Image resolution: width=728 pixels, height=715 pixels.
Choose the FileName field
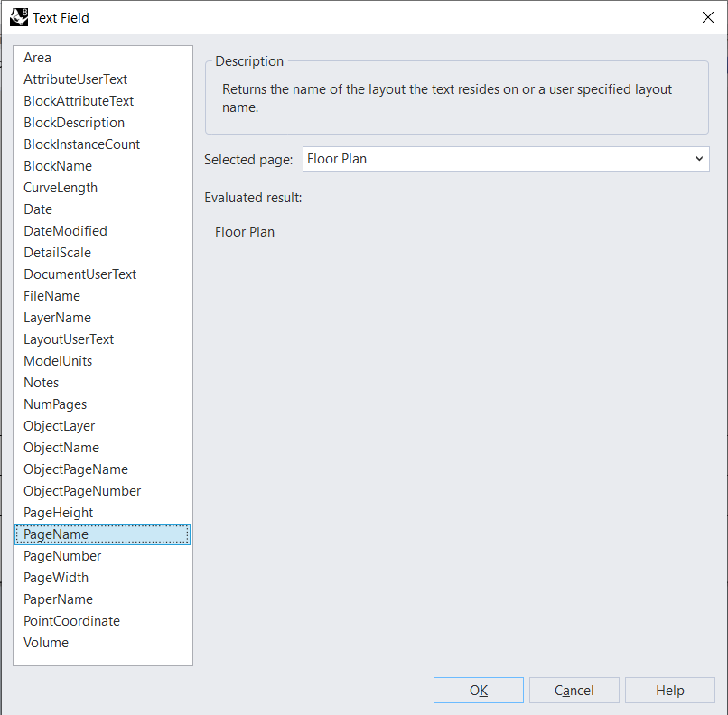(51, 296)
